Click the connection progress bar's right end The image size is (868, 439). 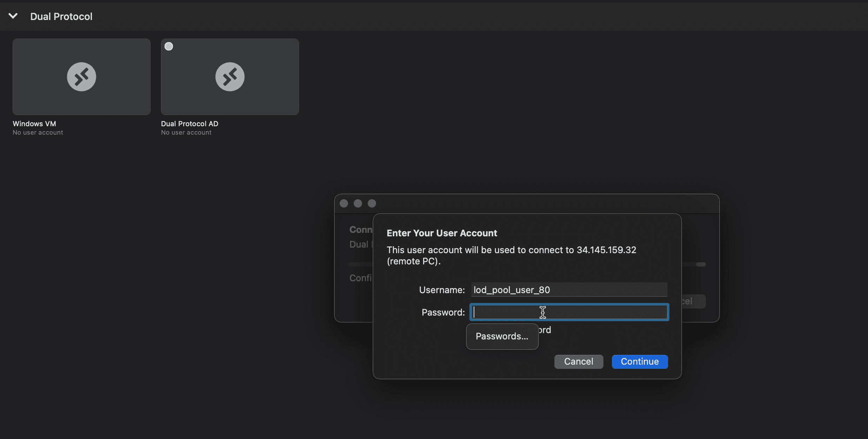click(701, 264)
